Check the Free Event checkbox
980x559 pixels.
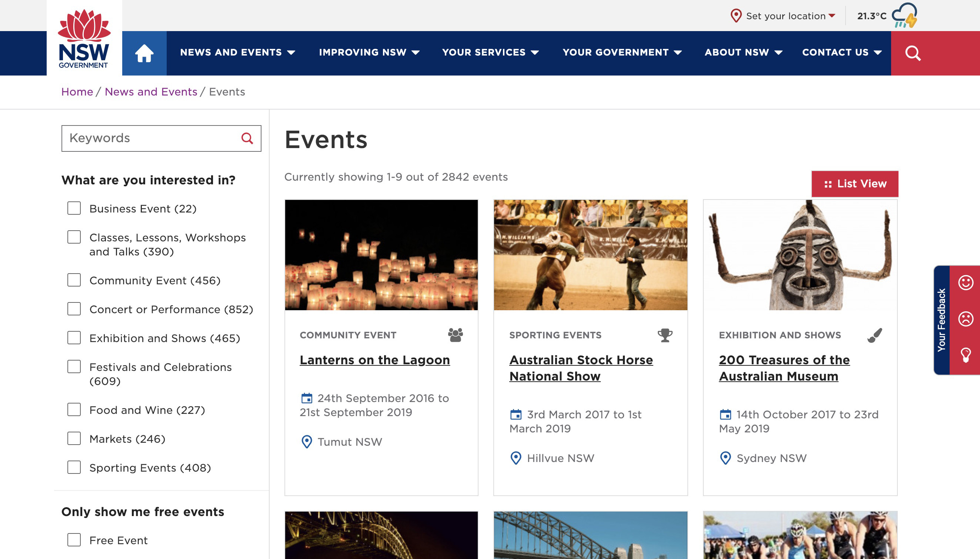click(74, 540)
